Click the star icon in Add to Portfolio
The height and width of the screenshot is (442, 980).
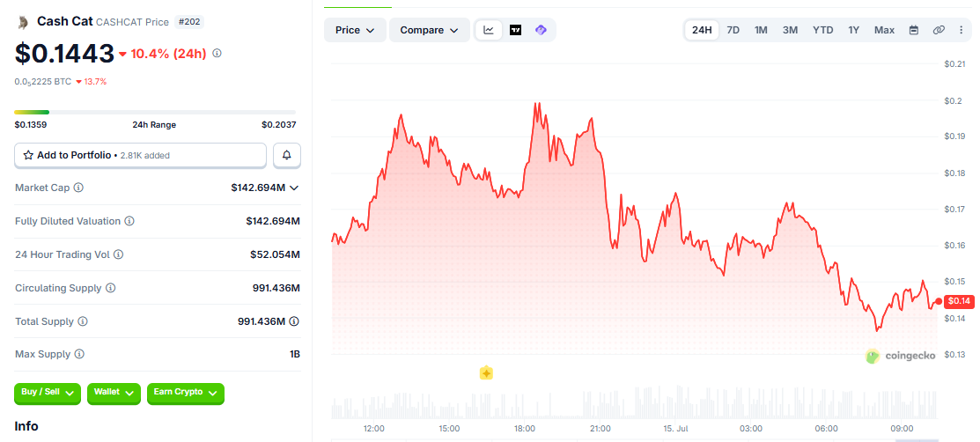pos(28,155)
